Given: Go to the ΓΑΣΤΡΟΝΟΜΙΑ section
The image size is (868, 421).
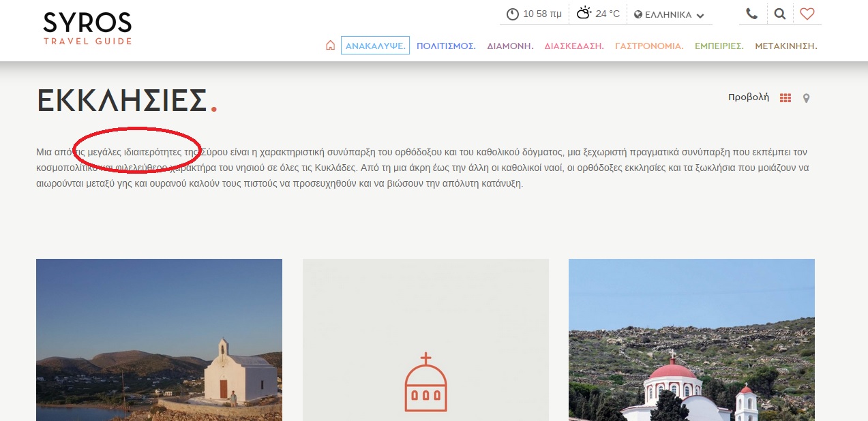Looking at the screenshot, I should point(649,46).
